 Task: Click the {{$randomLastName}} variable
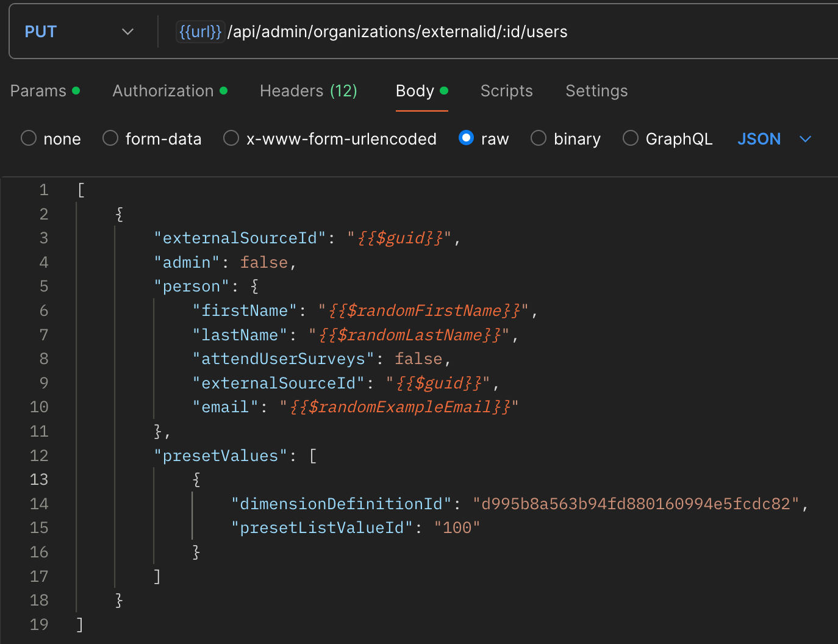[x=409, y=335]
